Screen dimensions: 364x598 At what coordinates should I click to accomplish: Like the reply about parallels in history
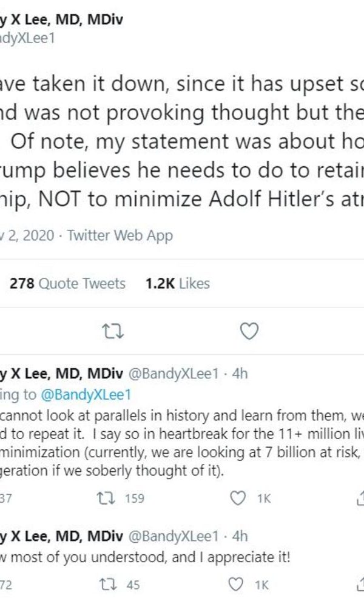(x=240, y=498)
